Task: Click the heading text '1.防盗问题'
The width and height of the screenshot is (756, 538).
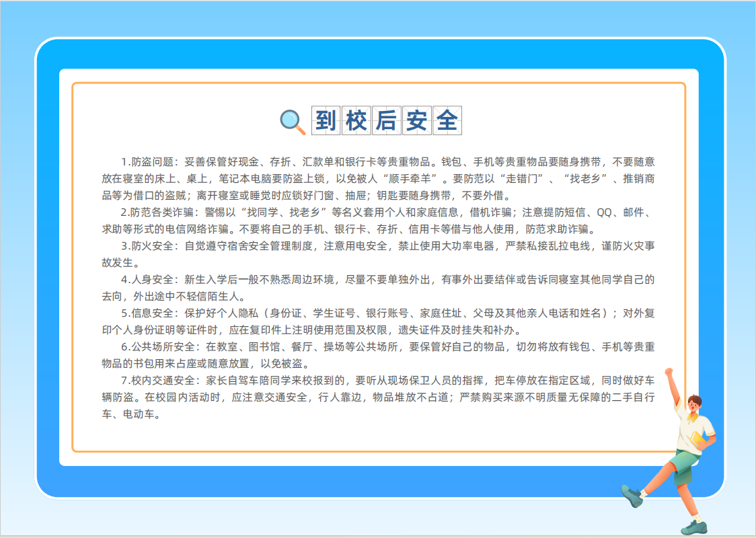Action: [x=147, y=162]
